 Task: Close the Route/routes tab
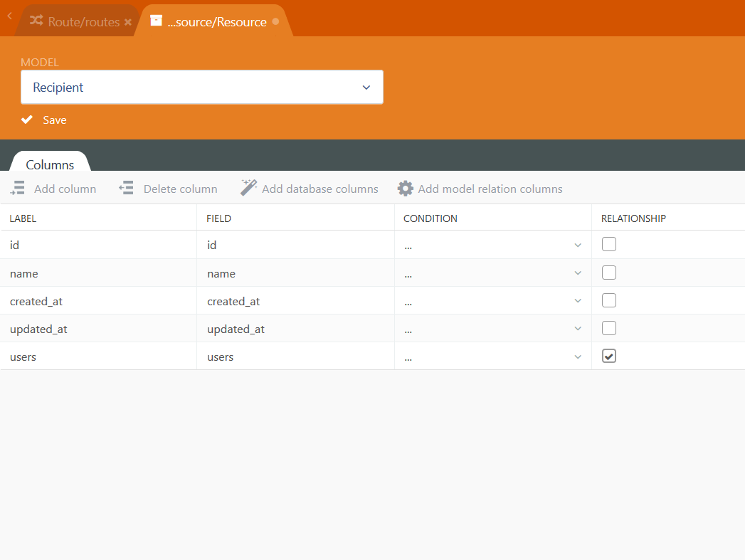pos(128,22)
